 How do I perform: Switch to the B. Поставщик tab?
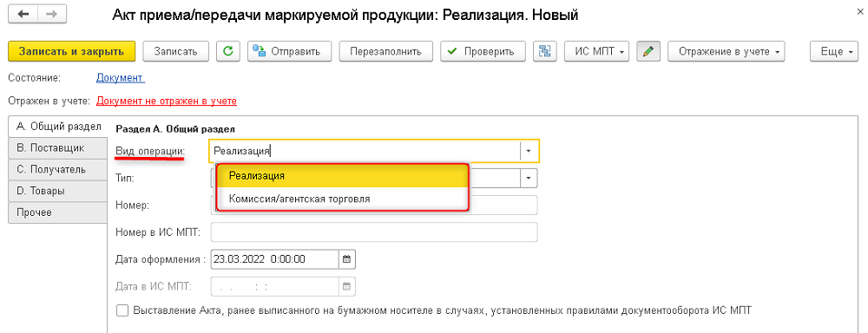tap(57, 148)
